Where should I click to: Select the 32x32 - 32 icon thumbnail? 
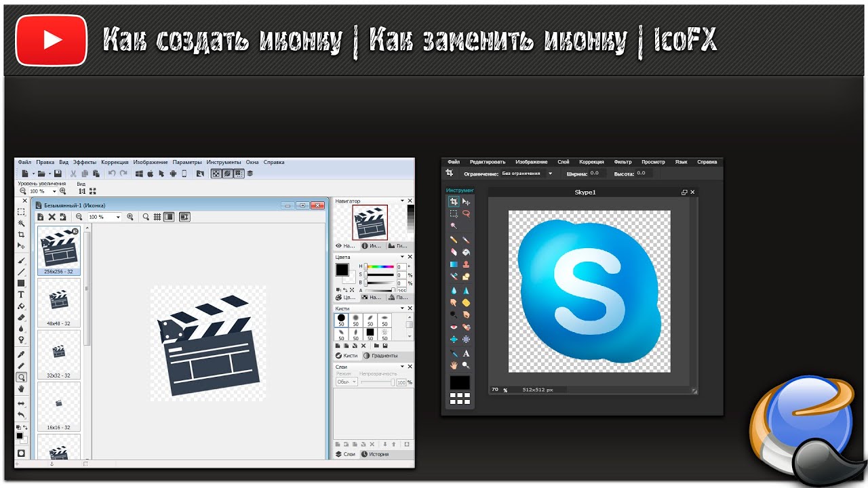59,354
